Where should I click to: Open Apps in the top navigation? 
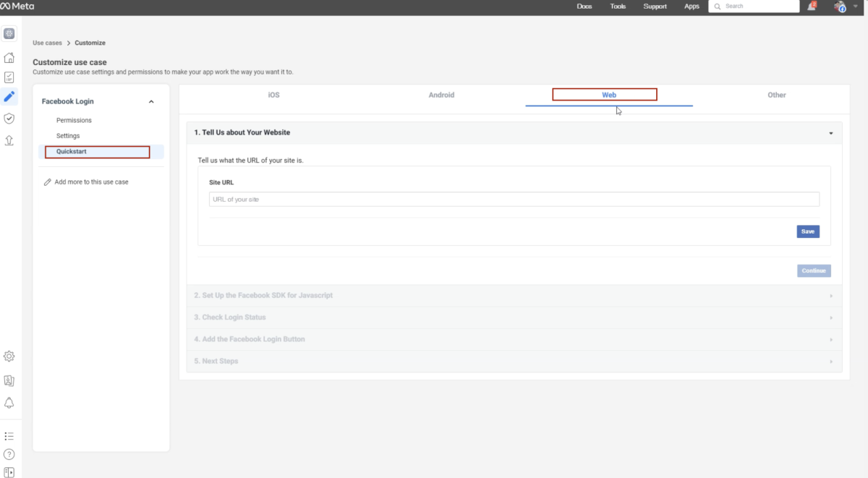click(x=692, y=7)
